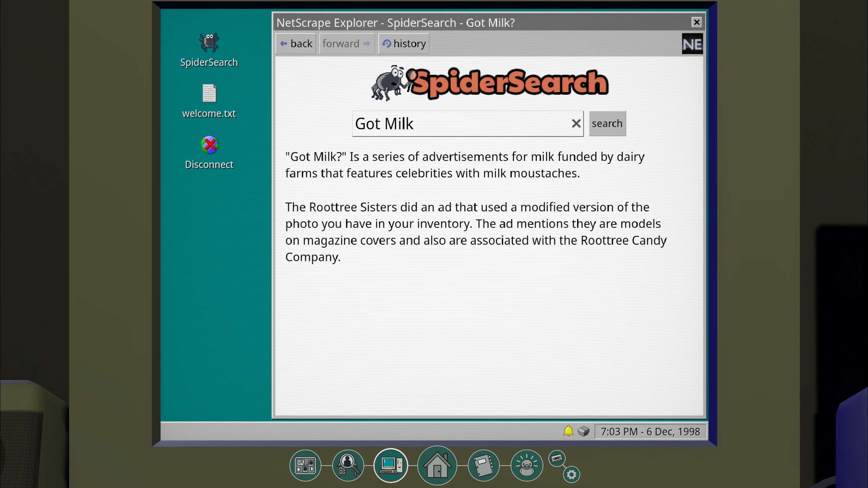This screenshot has width=868, height=488.
Task: Open the settings gear icon
Action: (571, 474)
